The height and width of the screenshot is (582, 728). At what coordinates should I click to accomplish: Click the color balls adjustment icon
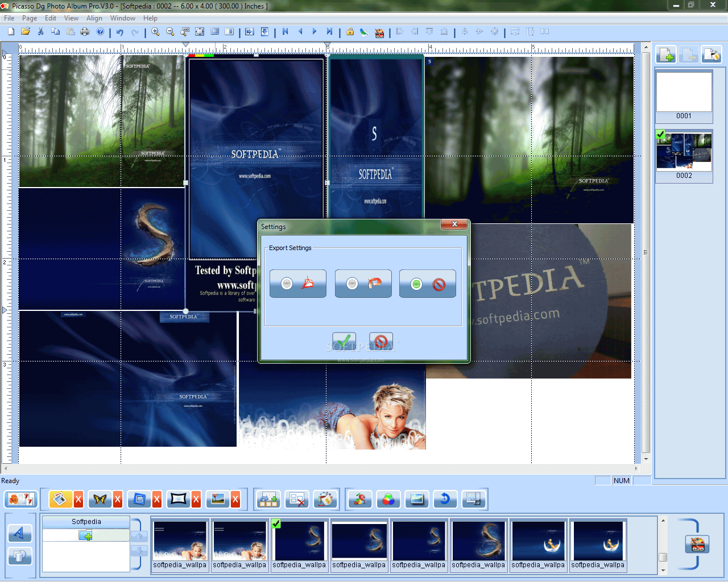coord(388,500)
